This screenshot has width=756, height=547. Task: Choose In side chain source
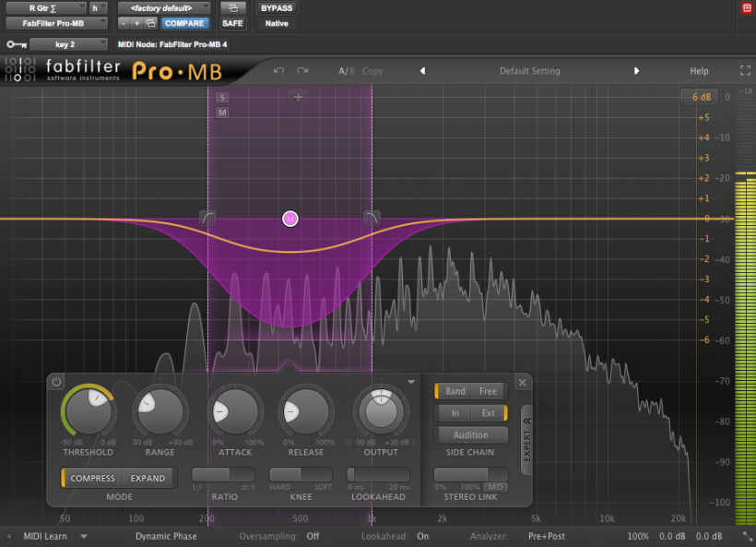[x=455, y=413]
